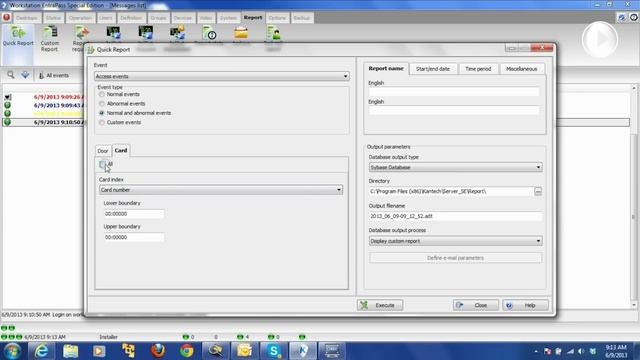The image size is (640, 360).
Task: Click the Installer status bar entry
Action: [x=109, y=337]
